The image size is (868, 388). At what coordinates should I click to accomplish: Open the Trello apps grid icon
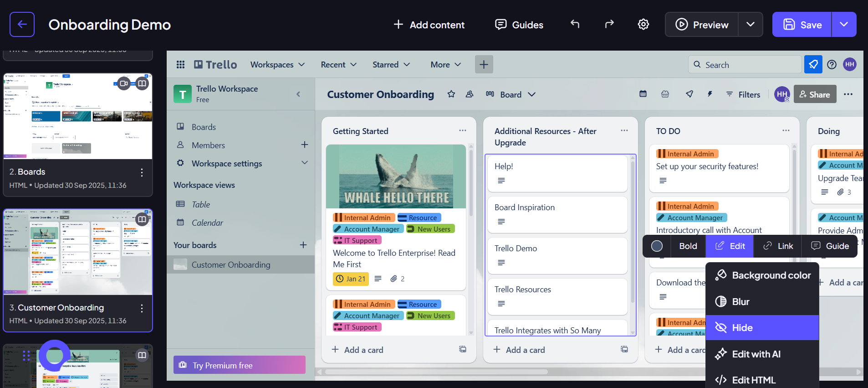(x=180, y=65)
